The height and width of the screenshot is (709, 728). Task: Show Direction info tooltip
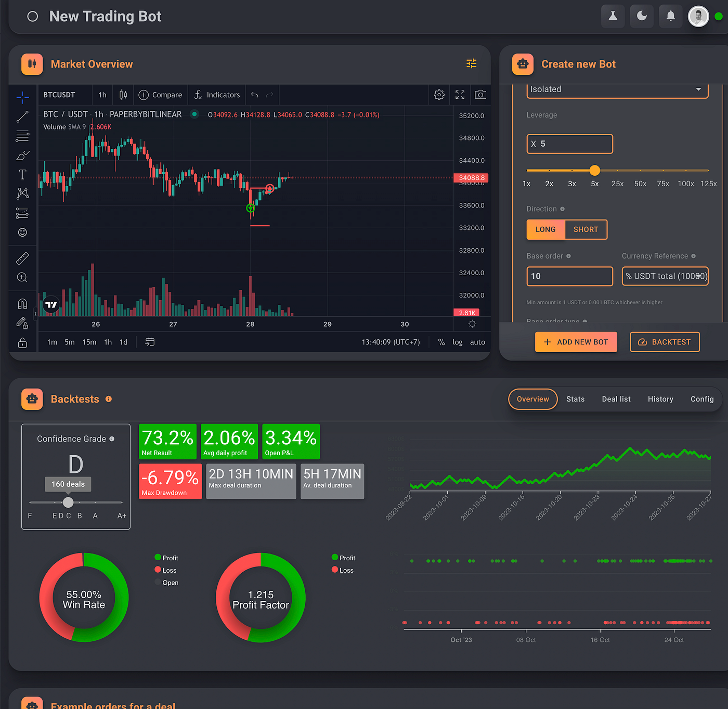pos(562,209)
